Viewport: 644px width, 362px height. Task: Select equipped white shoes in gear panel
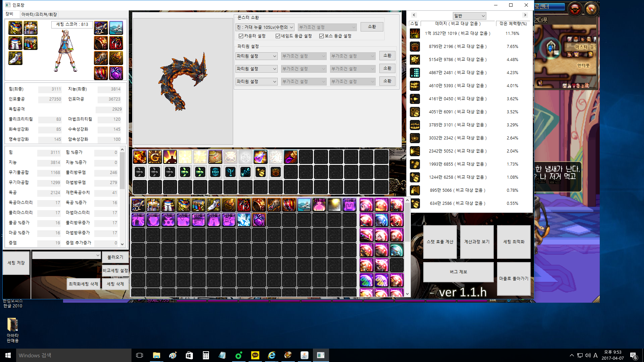click(x=15, y=58)
